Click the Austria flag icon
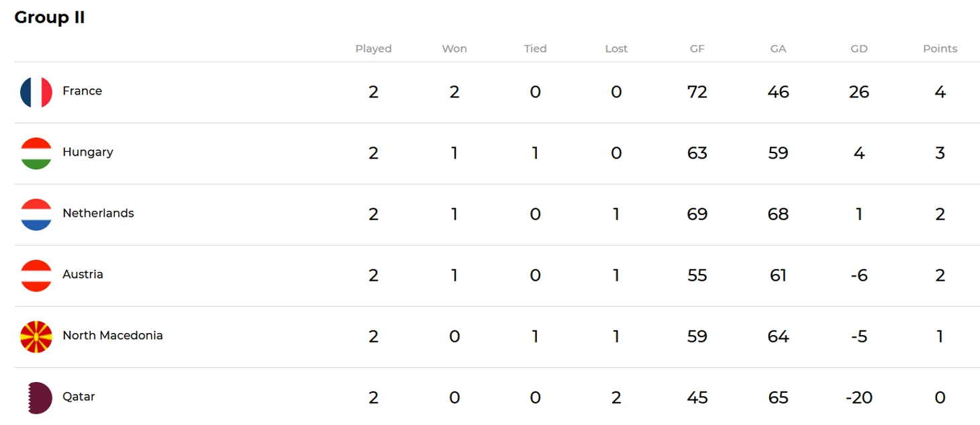980x425 pixels. (x=36, y=275)
